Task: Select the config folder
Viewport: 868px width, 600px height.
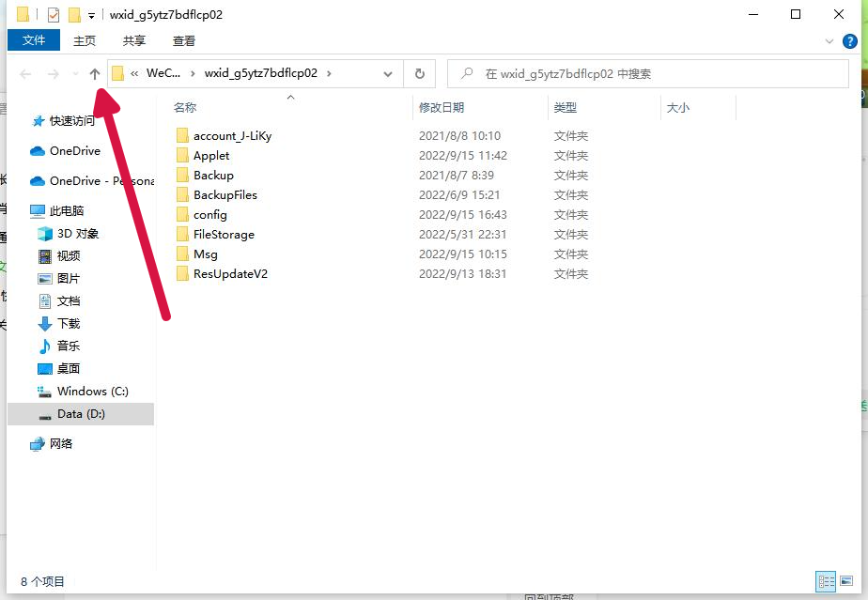Action: click(209, 215)
